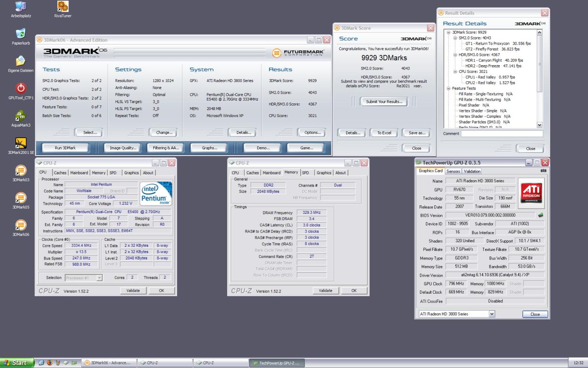The image size is (588, 368).
Task: Open the Papierkorb recycle bin icon
Action: [x=21, y=36]
